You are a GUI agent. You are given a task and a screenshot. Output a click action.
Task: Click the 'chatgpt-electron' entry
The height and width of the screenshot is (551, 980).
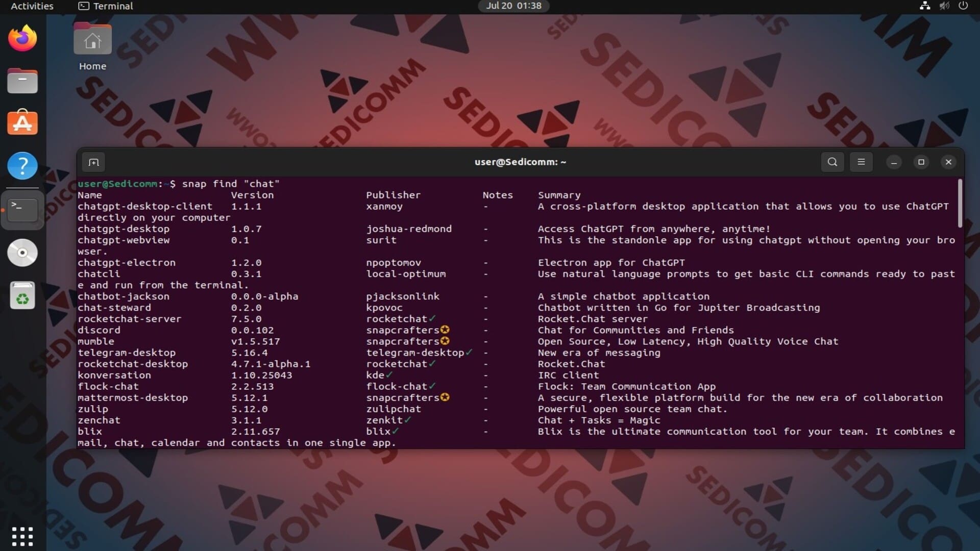[127, 263]
